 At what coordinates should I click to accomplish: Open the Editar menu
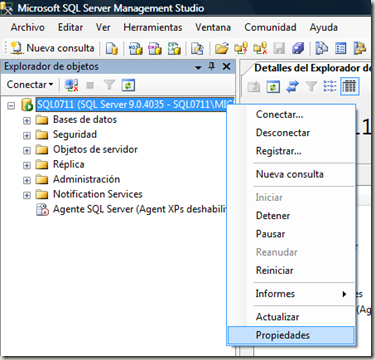(70, 27)
